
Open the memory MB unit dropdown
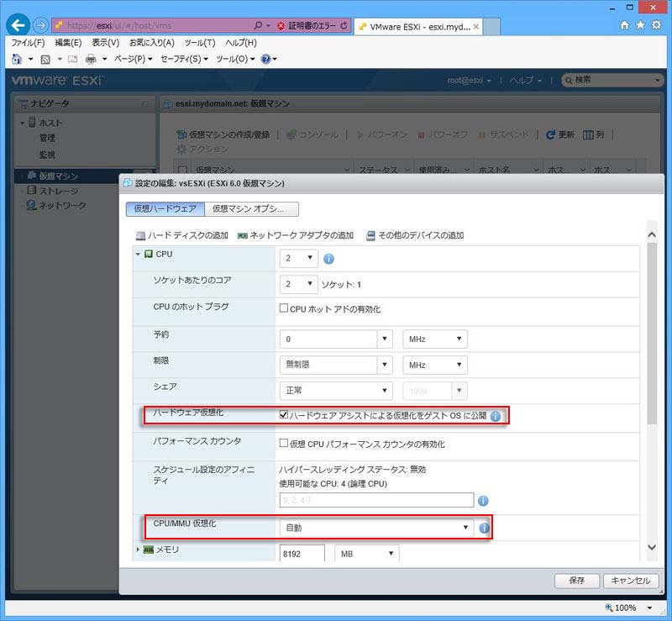click(x=367, y=554)
